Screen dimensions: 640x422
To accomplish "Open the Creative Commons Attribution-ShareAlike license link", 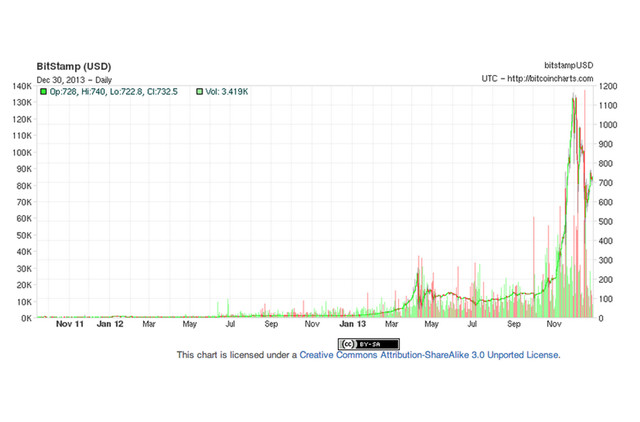I will [429, 355].
